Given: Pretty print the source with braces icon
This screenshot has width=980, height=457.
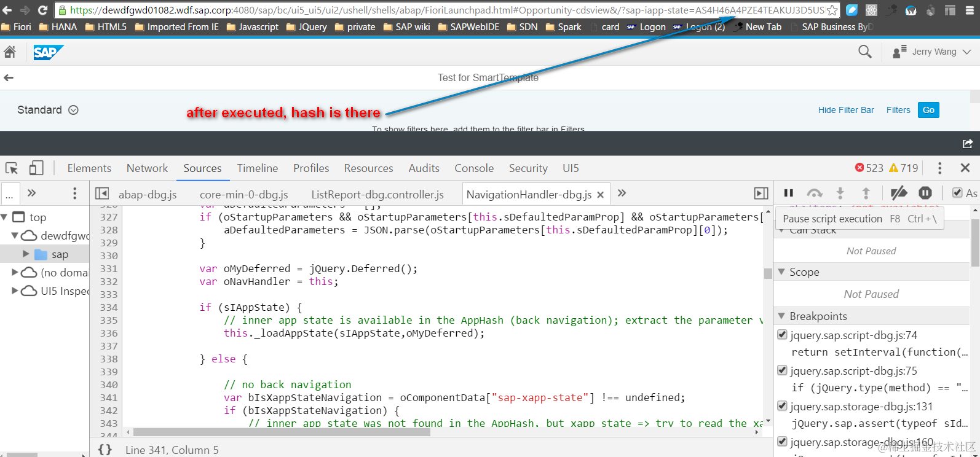Looking at the screenshot, I should click(105, 450).
